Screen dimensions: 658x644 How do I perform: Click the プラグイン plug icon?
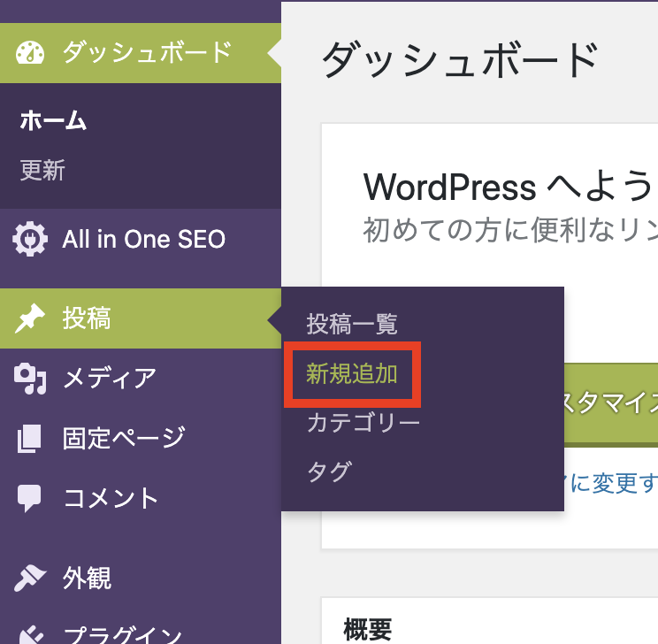click(30, 635)
